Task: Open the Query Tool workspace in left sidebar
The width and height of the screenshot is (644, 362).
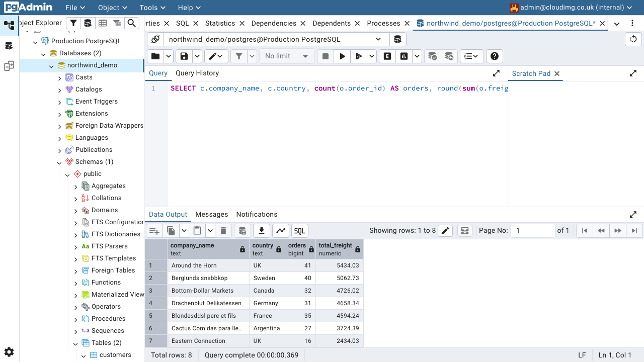Action: [9, 46]
